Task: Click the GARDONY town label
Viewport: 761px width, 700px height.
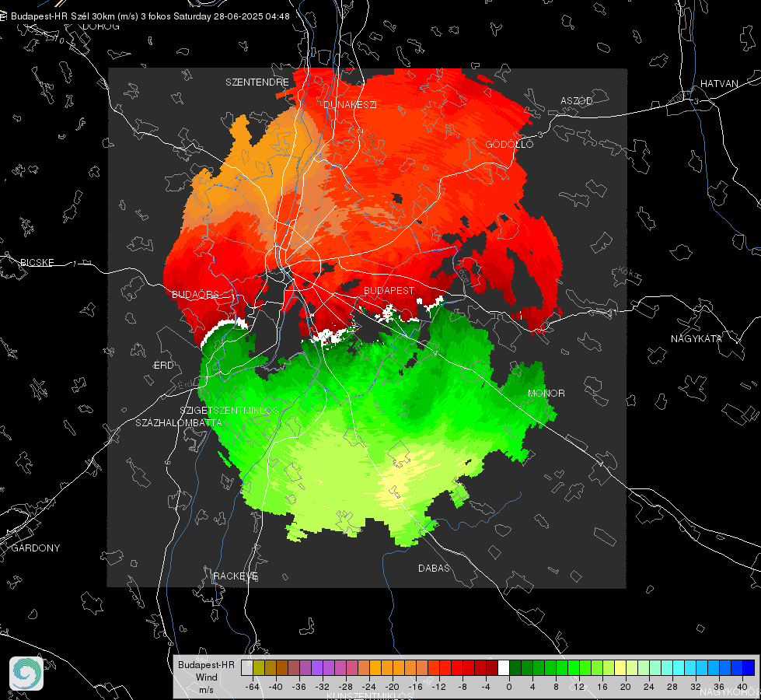Action: pos(36,548)
